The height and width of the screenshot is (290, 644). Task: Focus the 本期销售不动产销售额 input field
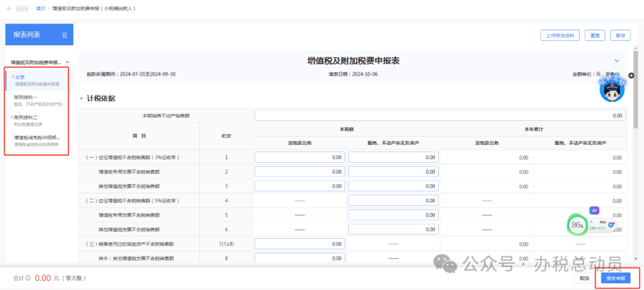click(440, 116)
